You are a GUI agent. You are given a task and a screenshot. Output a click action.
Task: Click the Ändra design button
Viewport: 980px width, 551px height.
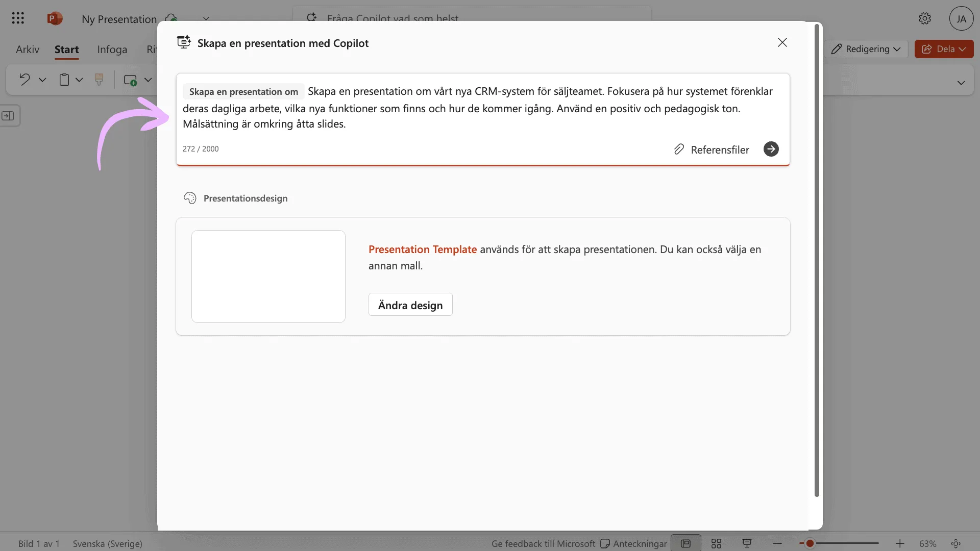(x=410, y=305)
